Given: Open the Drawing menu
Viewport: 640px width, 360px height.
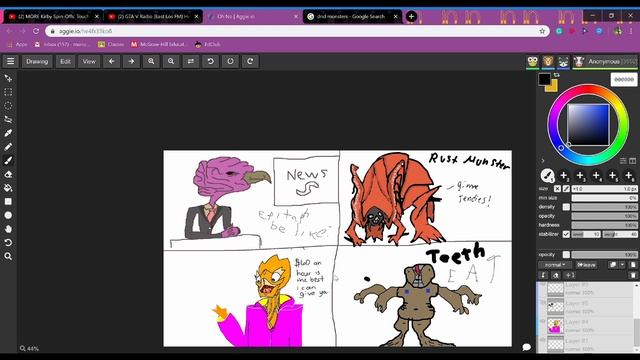Looking at the screenshot, I should (x=37, y=61).
